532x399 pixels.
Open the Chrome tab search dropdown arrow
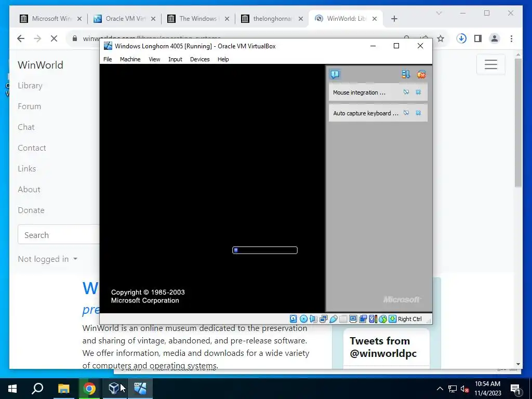(x=438, y=13)
